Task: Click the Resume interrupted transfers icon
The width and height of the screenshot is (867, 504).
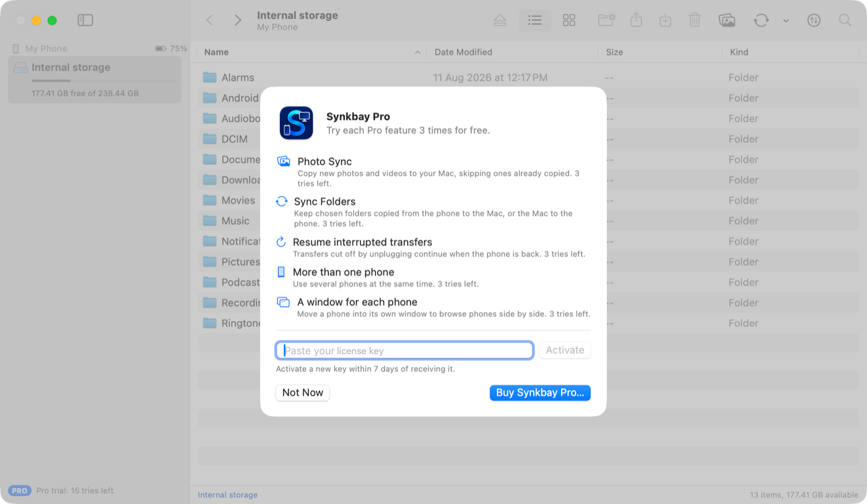Action: point(281,241)
